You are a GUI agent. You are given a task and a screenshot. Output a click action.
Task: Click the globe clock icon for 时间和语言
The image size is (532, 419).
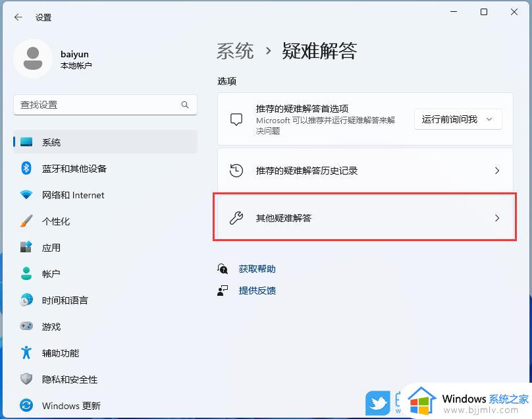(x=26, y=300)
